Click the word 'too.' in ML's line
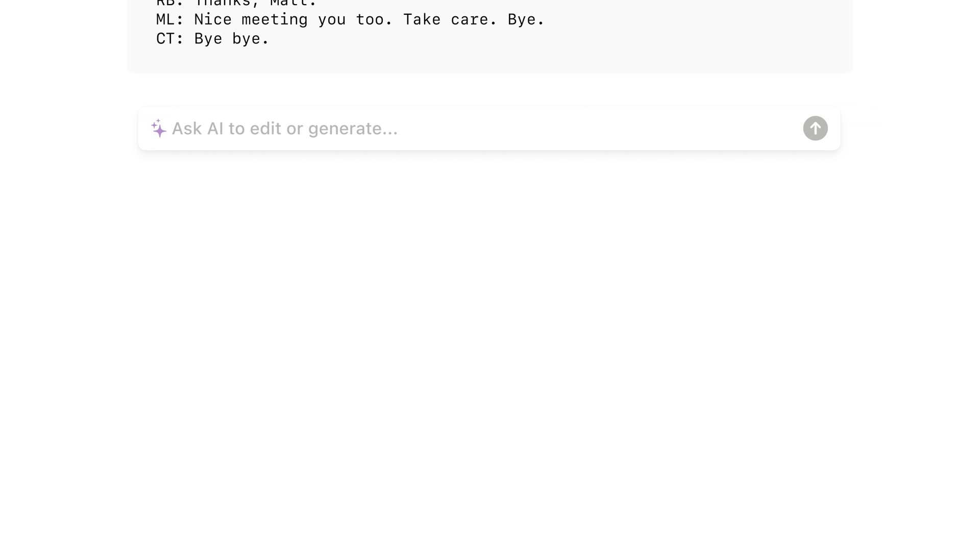Viewport: 980px width, 551px height. point(374,19)
